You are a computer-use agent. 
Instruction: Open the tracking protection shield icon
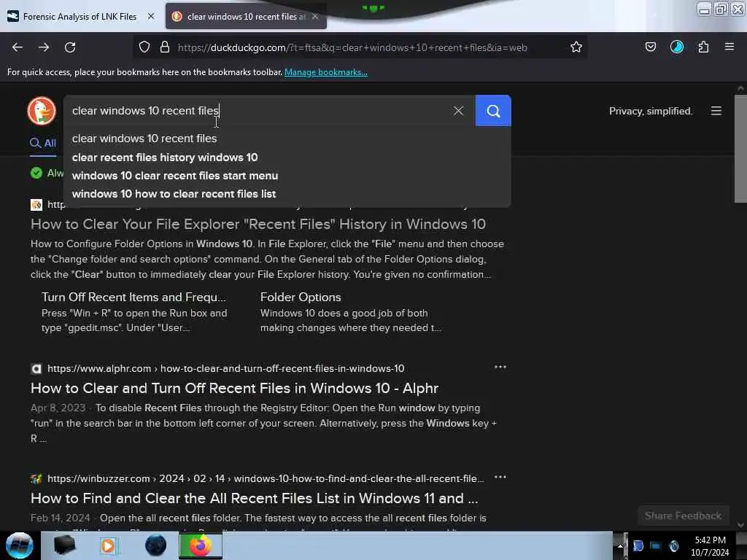[144, 47]
